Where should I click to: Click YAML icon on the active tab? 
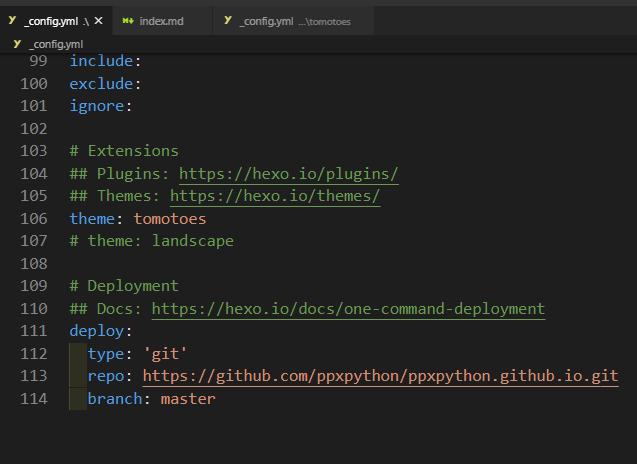pyautogui.click(x=12, y=20)
